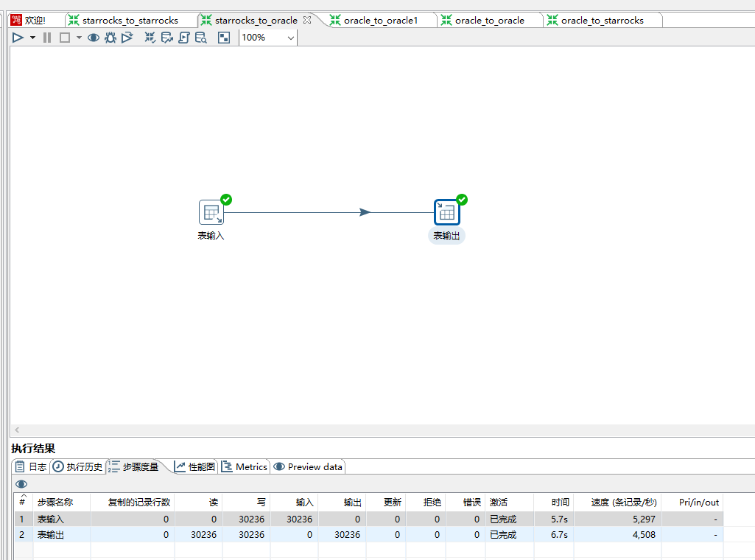Preview the transformation using toolbar eye icon
The image size is (755, 560).
(x=94, y=38)
